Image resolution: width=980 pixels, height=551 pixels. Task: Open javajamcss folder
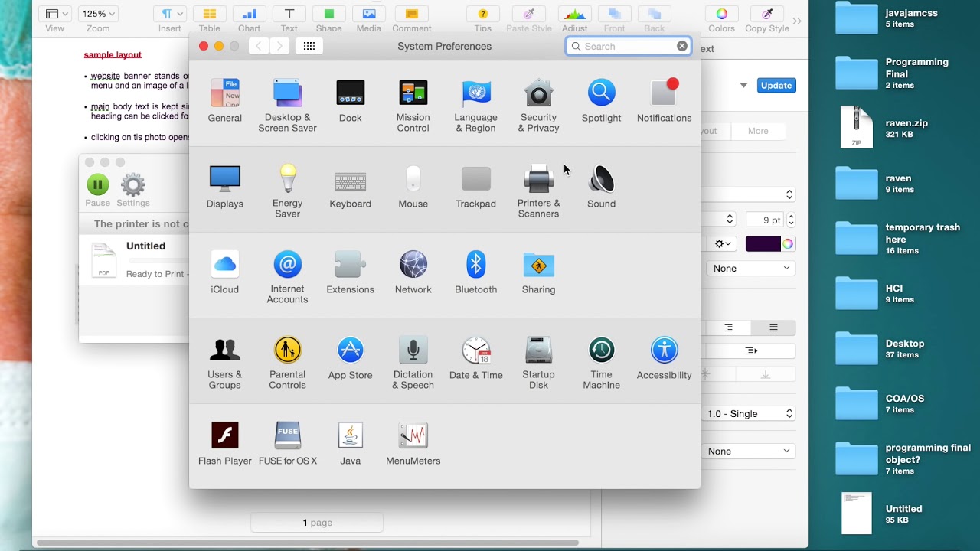click(888, 18)
